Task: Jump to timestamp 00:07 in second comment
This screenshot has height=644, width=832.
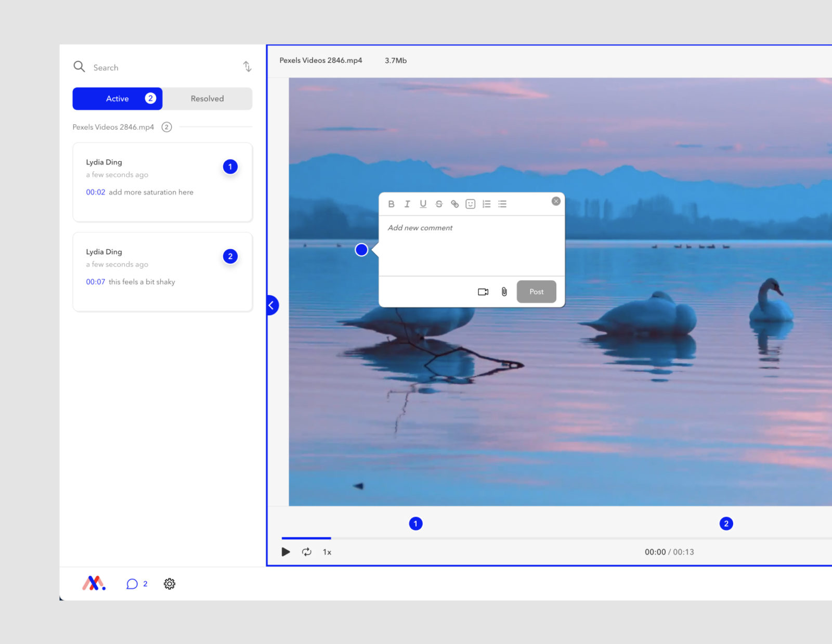Action: [x=96, y=281]
